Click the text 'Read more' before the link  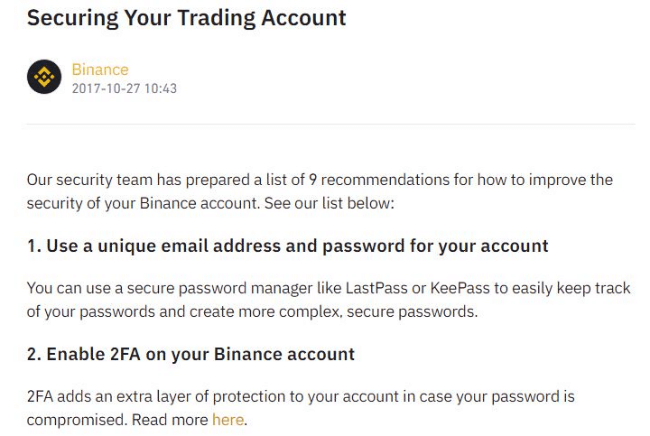pos(170,419)
